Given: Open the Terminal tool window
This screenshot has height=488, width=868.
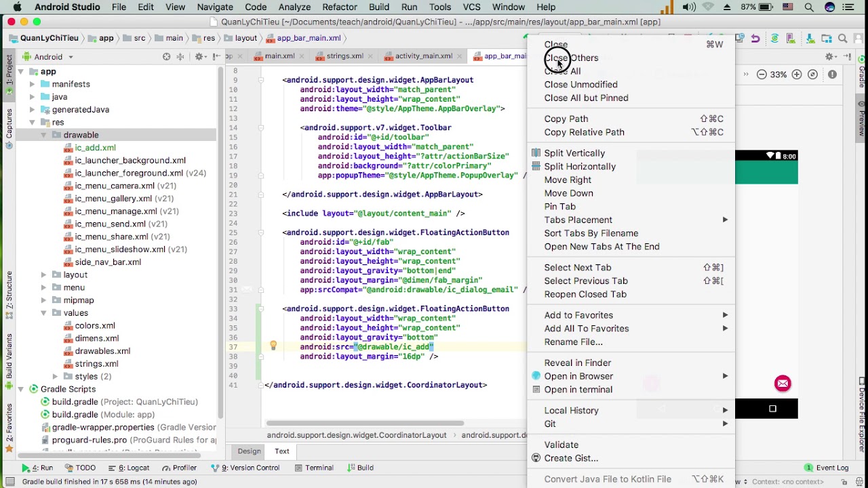Looking at the screenshot, I should point(314,468).
